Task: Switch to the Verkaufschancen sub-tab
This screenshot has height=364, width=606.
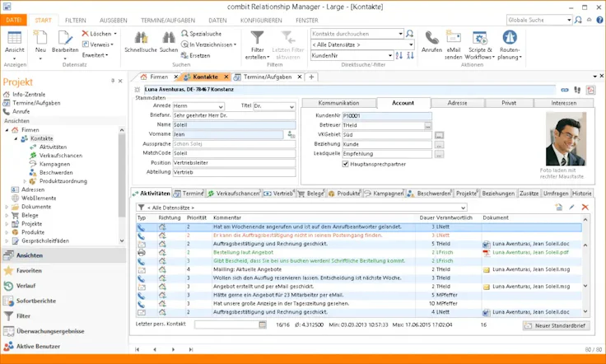Action: pos(234,194)
